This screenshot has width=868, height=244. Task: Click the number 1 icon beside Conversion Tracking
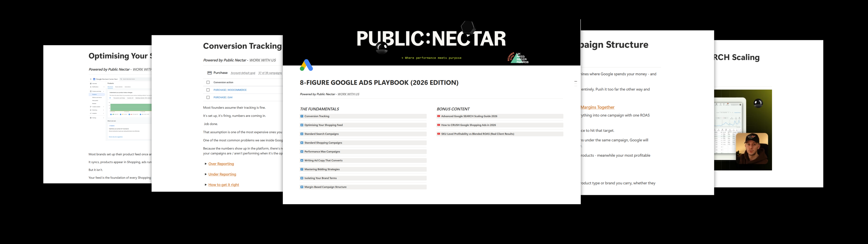click(302, 116)
